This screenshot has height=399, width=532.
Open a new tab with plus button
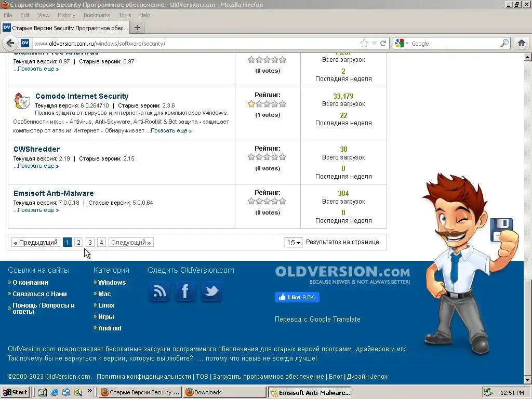pos(137,28)
